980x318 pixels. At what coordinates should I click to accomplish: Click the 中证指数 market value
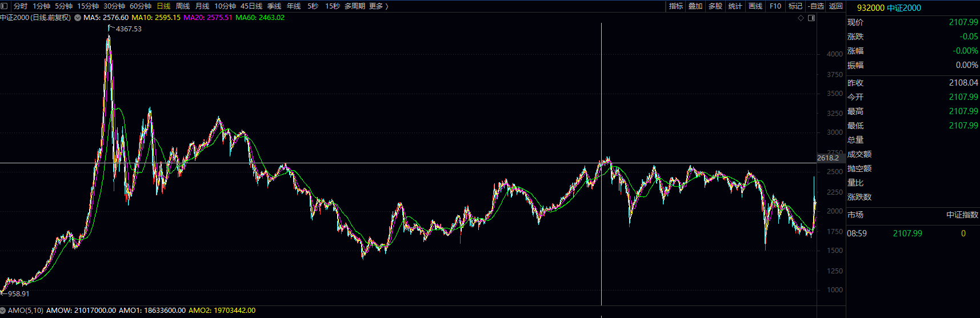tap(962, 215)
